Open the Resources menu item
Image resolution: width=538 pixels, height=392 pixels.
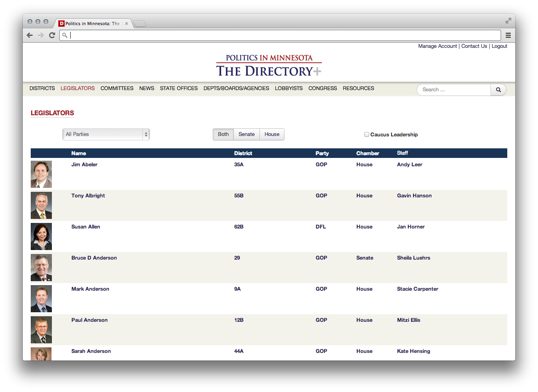[x=358, y=88]
